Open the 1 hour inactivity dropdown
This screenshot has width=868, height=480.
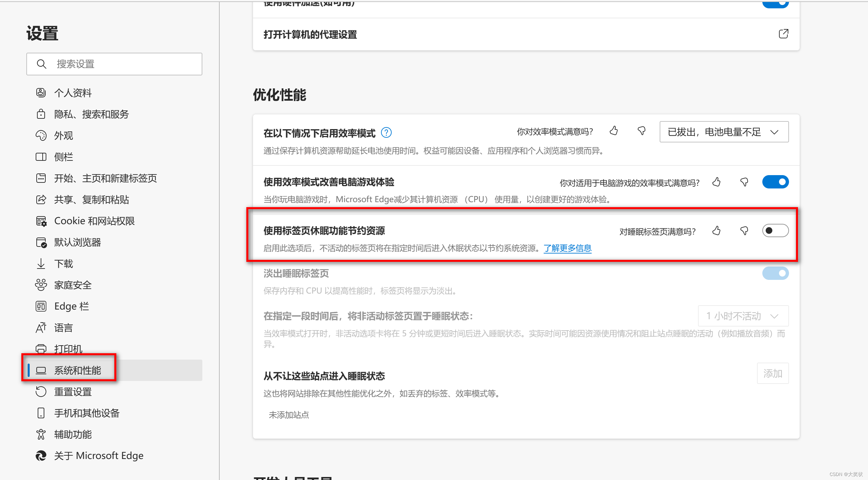(743, 316)
